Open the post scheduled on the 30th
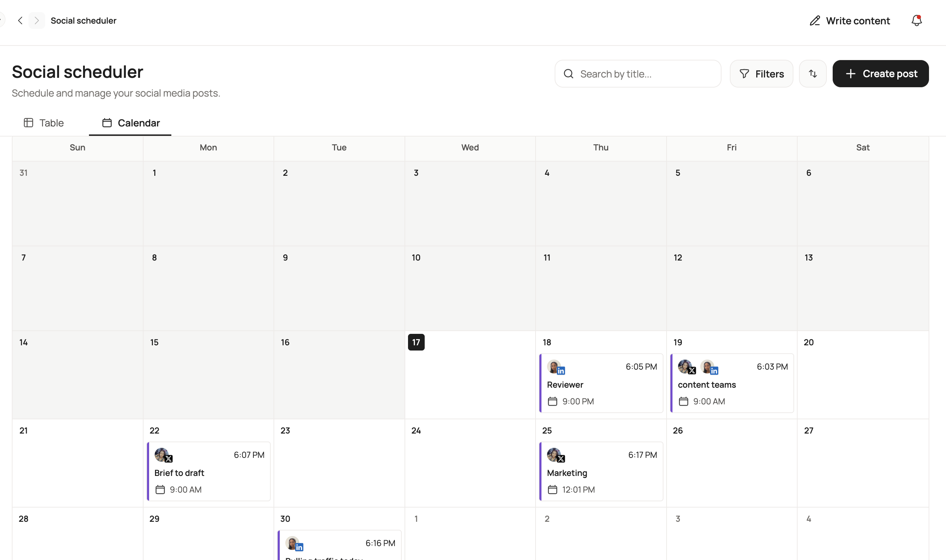946x560 pixels. (x=339, y=545)
